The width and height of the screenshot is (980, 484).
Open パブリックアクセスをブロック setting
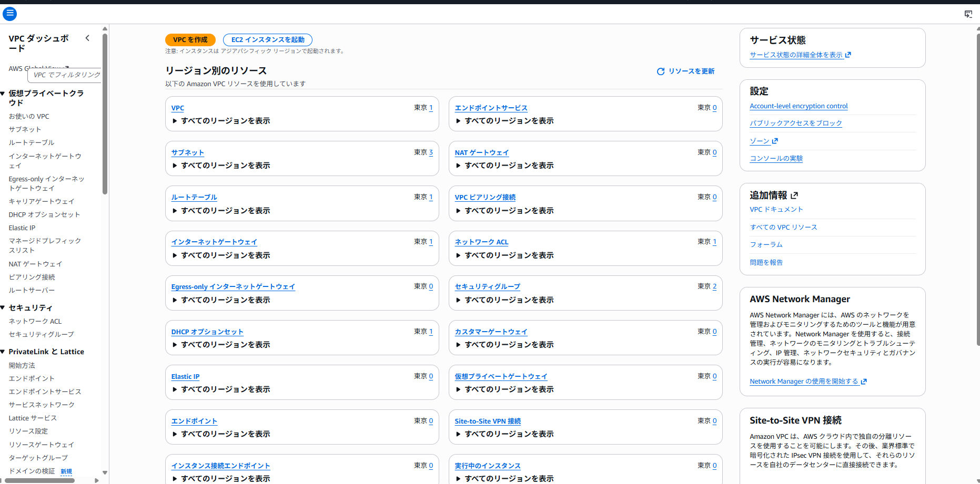point(795,123)
